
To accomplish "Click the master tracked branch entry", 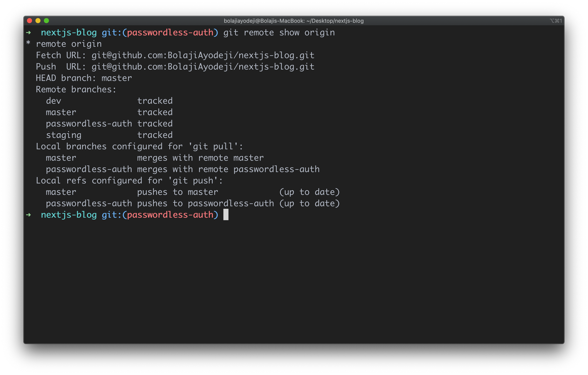I will pyautogui.click(x=61, y=112).
